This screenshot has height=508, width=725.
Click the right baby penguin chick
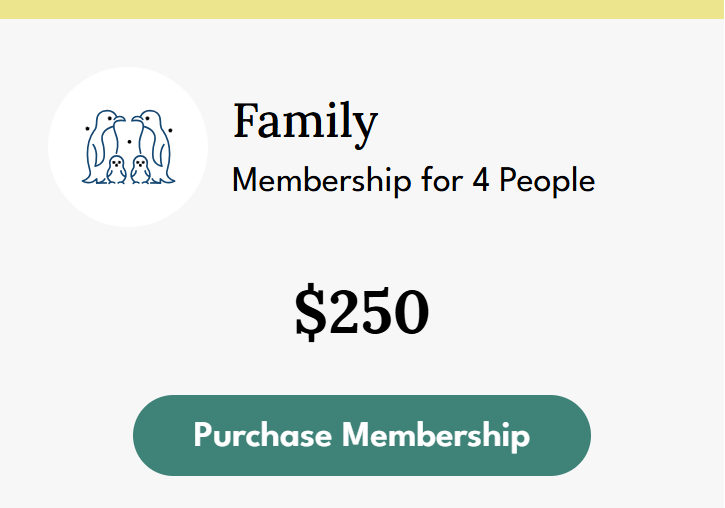[x=140, y=169]
